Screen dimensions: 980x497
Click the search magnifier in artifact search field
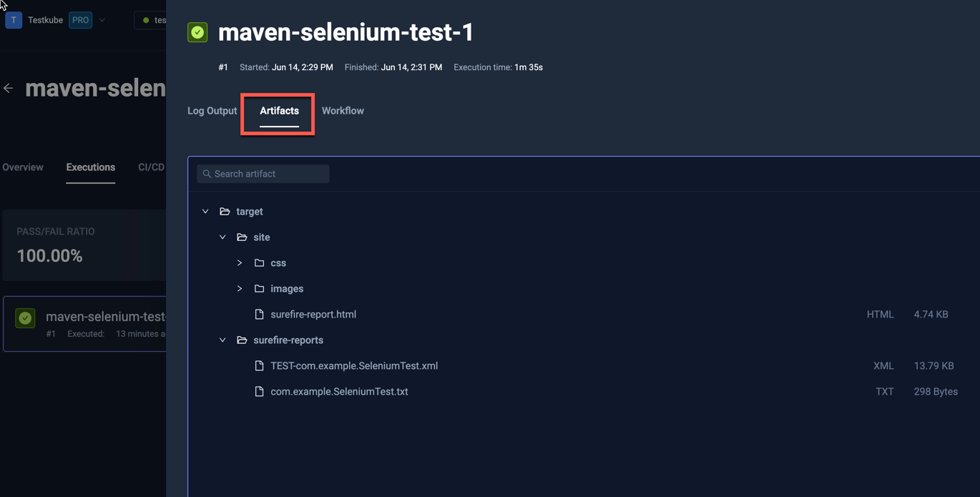point(207,174)
